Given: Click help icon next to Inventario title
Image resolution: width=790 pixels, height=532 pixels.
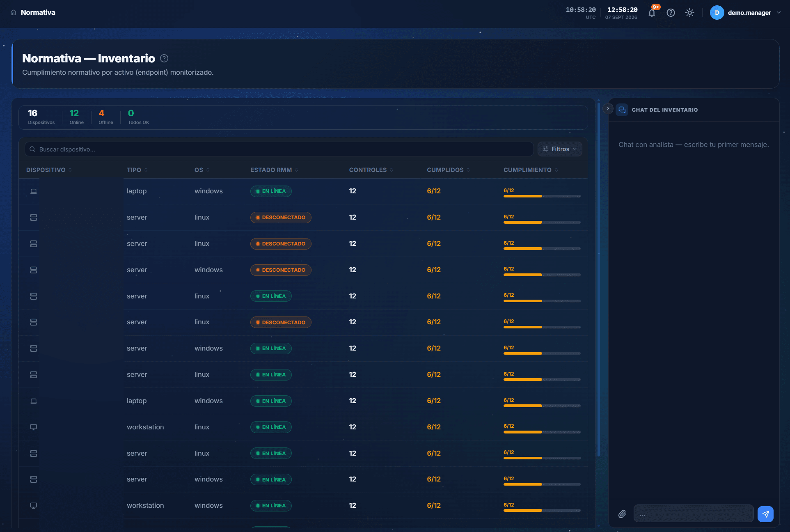Looking at the screenshot, I should pos(164,58).
